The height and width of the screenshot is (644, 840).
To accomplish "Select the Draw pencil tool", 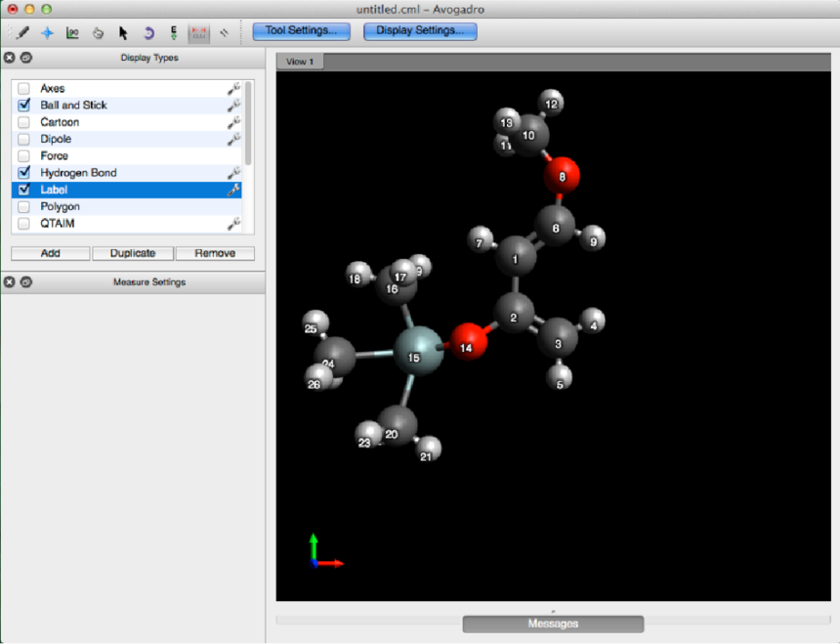I will tap(21, 31).
